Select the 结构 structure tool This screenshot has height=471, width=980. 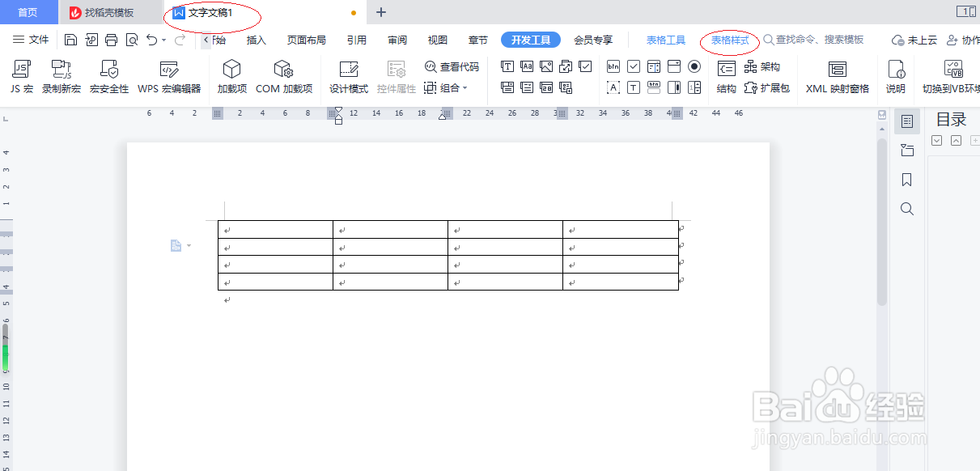coord(727,77)
